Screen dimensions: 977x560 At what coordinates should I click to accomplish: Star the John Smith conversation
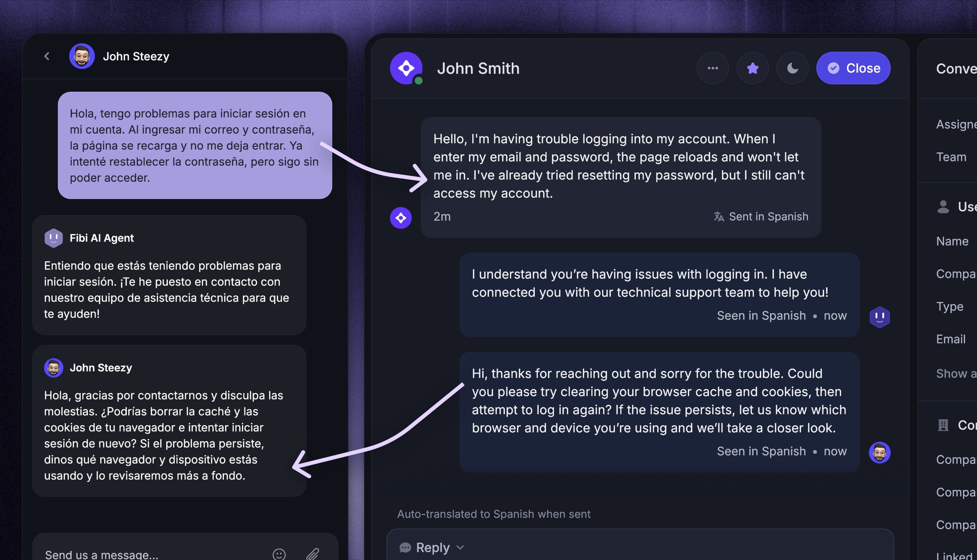[x=753, y=68]
